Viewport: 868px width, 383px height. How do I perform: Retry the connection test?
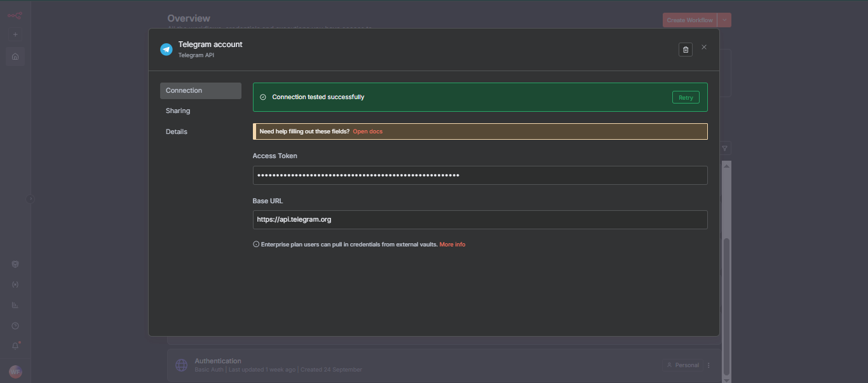pos(686,97)
